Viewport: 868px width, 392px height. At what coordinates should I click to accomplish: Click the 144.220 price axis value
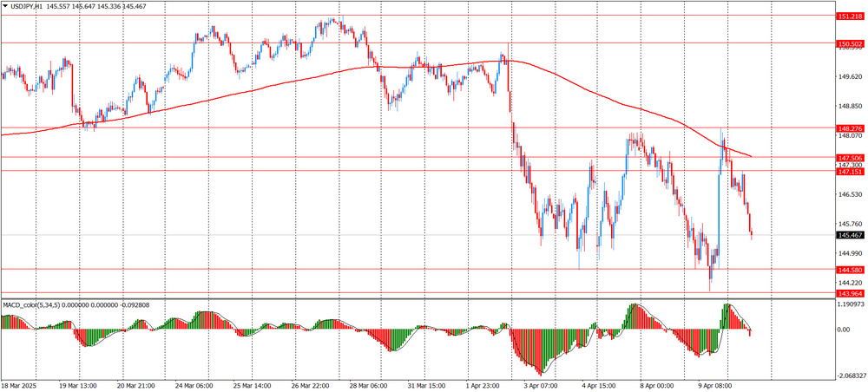click(x=849, y=283)
